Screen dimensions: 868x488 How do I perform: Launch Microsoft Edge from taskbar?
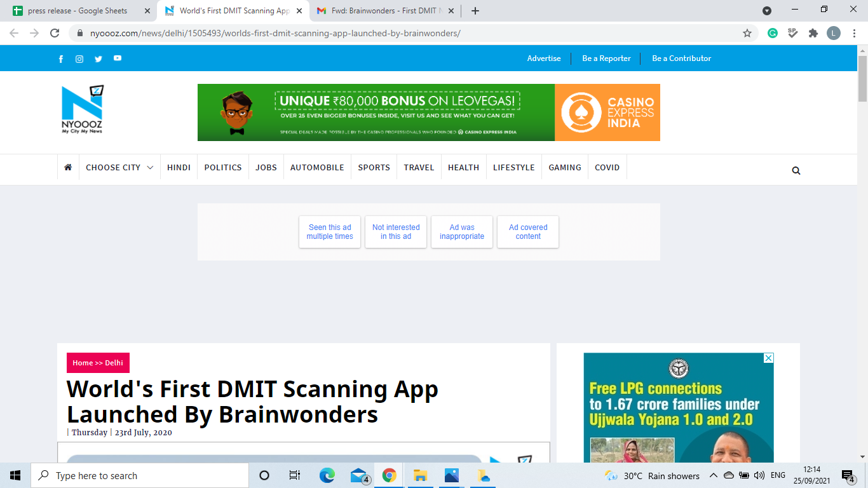[327, 475]
